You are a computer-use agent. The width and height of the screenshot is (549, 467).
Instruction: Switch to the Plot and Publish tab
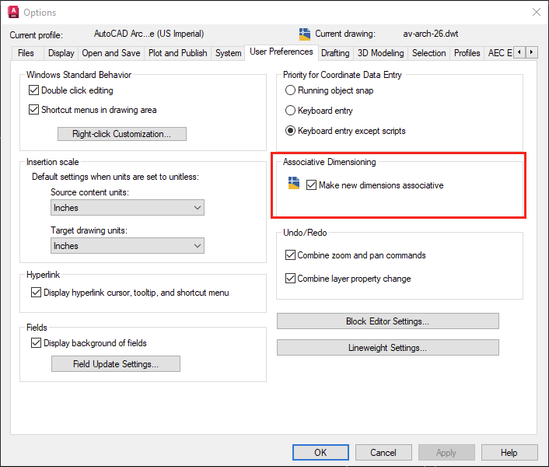pyautogui.click(x=178, y=53)
